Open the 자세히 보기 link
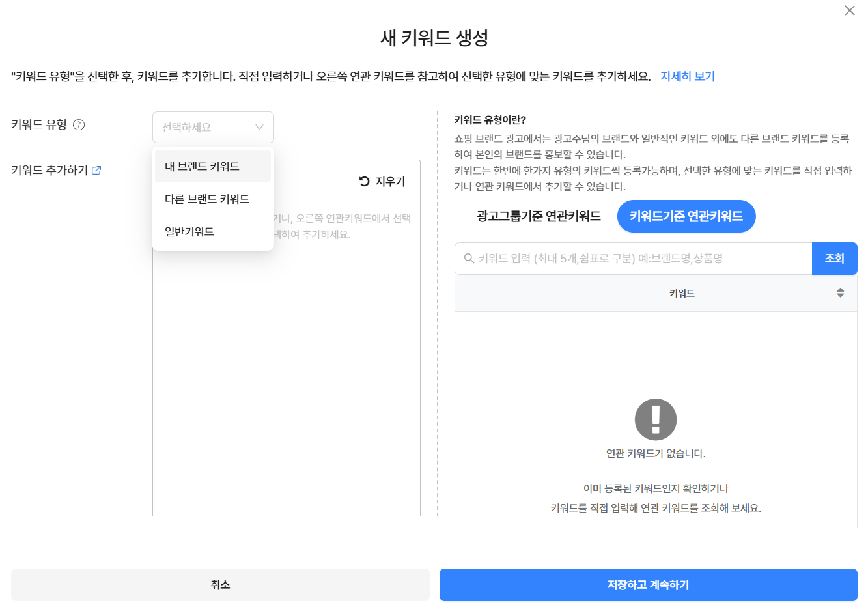The width and height of the screenshot is (868, 607). pyautogui.click(x=688, y=76)
